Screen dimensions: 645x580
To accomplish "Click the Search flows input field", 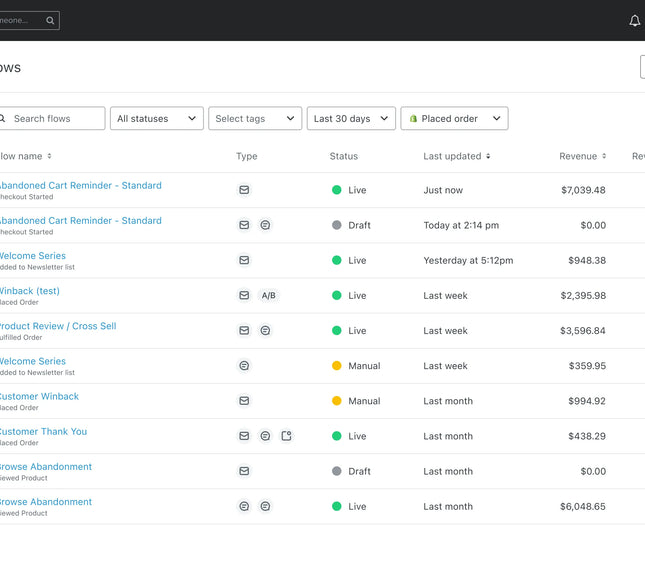I will coord(55,119).
